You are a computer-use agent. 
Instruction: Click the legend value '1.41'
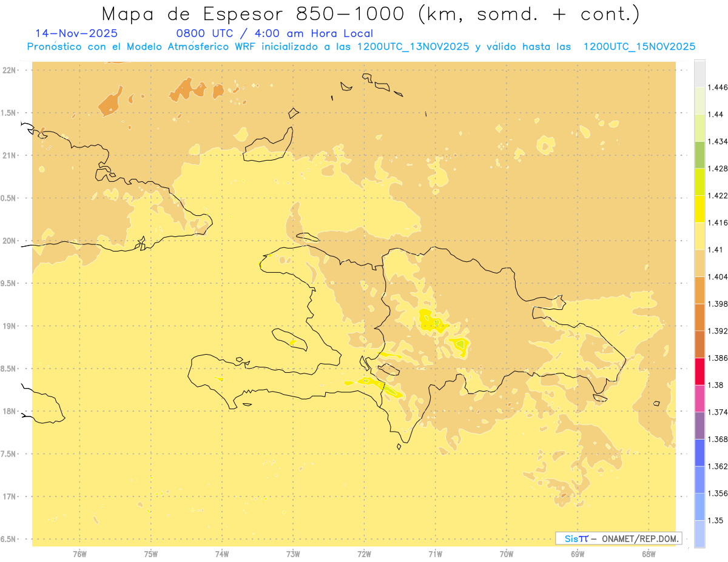pyautogui.click(x=715, y=250)
